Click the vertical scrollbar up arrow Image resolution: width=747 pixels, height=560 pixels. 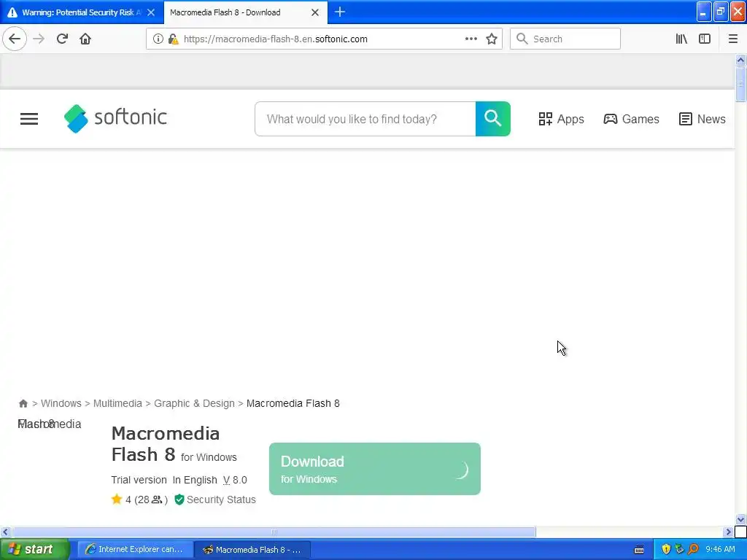click(x=740, y=60)
